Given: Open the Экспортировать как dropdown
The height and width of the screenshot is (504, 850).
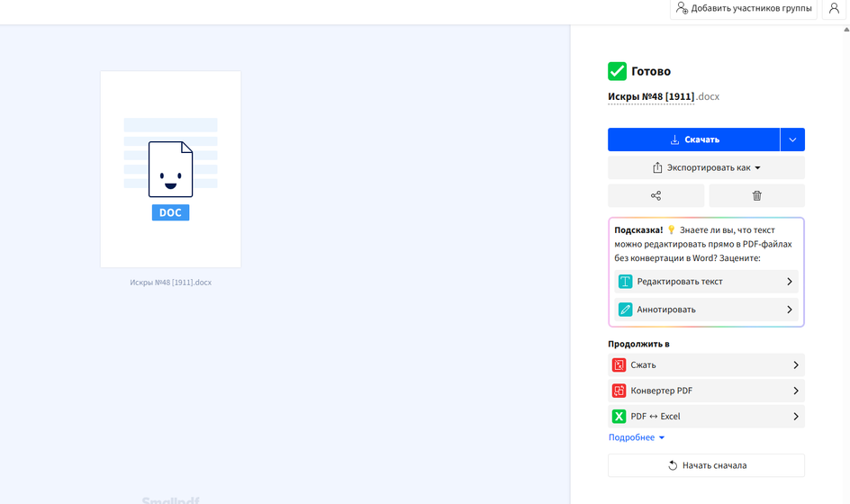Looking at the screenshot, I should (x=706, y=168).
